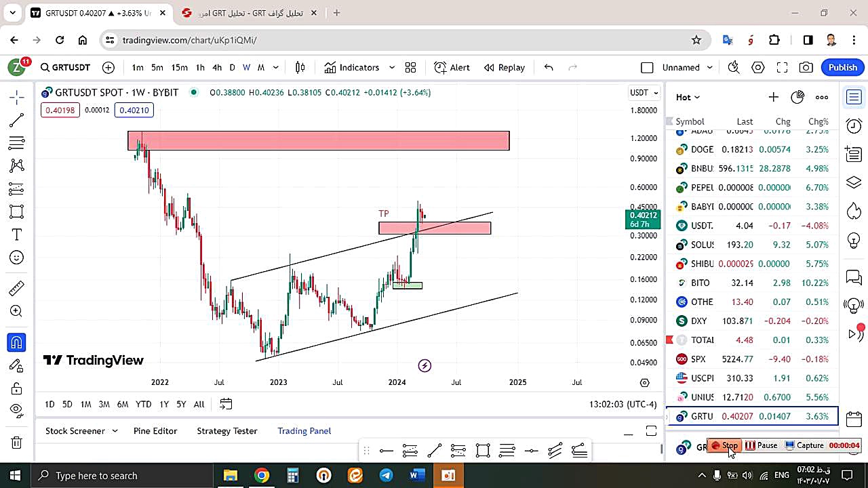Add a symbol to the watchlist
868x488 pixels.
pos(773,97)
